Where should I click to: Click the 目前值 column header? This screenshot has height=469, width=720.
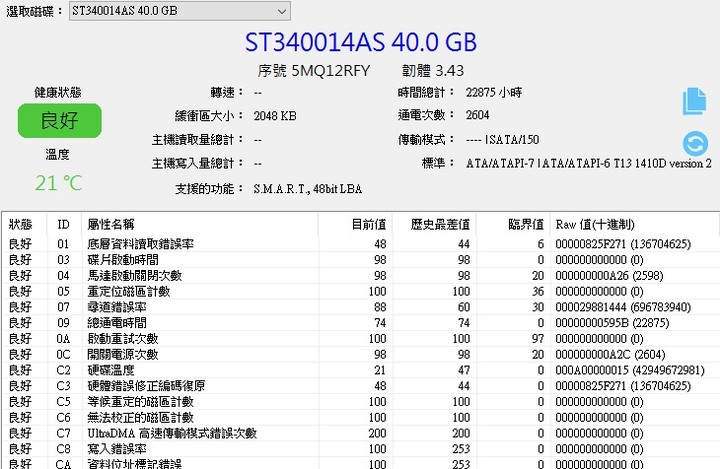[x=369, y=224]
